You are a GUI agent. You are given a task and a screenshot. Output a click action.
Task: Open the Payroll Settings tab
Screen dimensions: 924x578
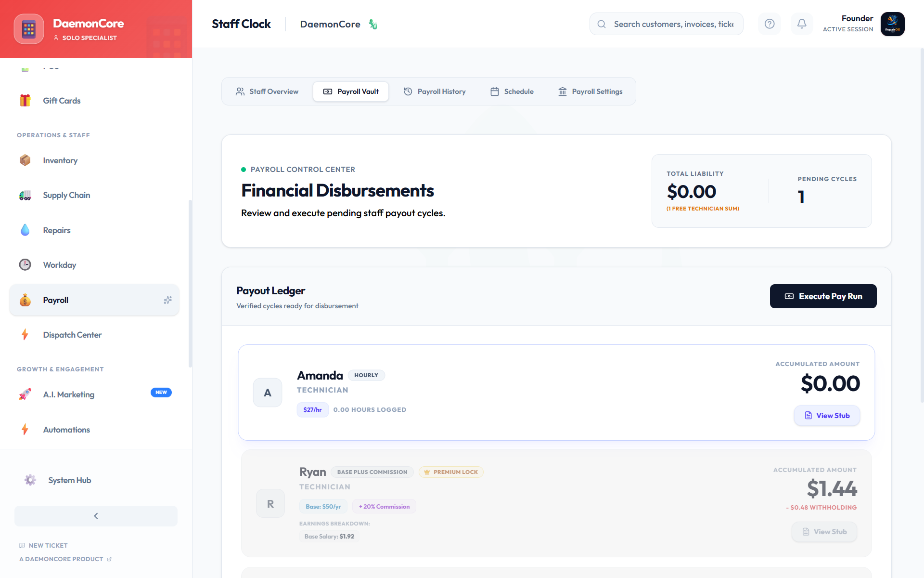coord(590,92)
